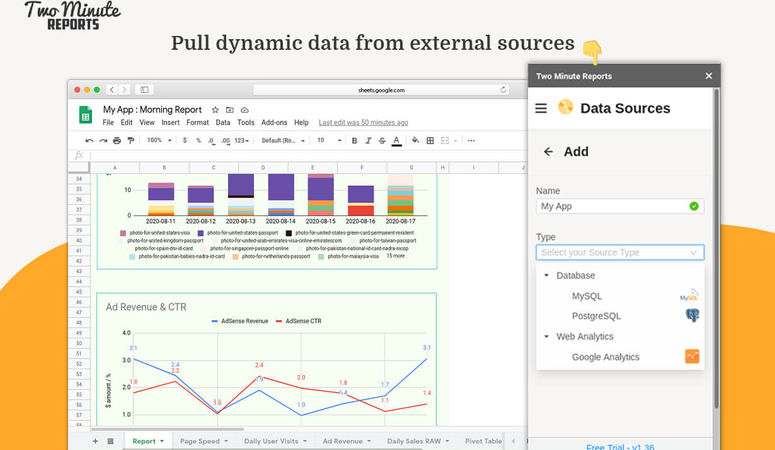Open the Default font family dropdown
Image resolution: width=775 pixels, height=450 pixels.
(x=283, y=141)
